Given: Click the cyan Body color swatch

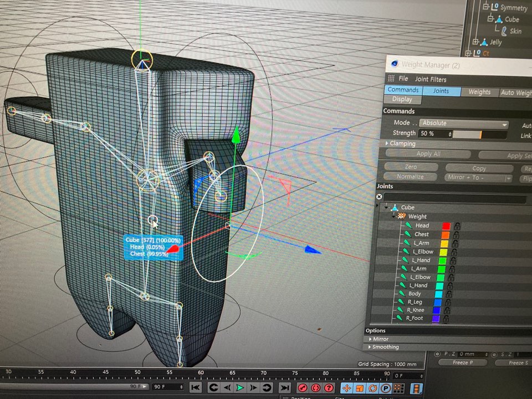Looking at the screenshot, I should point(439,294).
